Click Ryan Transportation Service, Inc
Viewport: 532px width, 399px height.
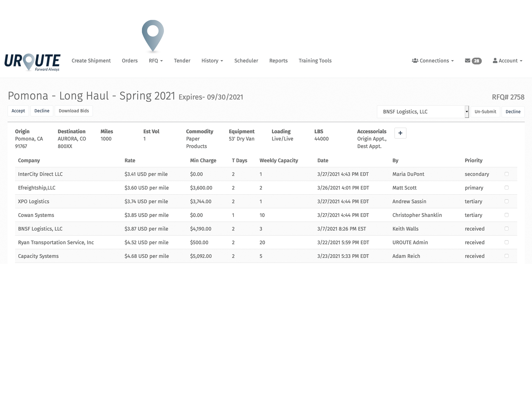point(56,242)
